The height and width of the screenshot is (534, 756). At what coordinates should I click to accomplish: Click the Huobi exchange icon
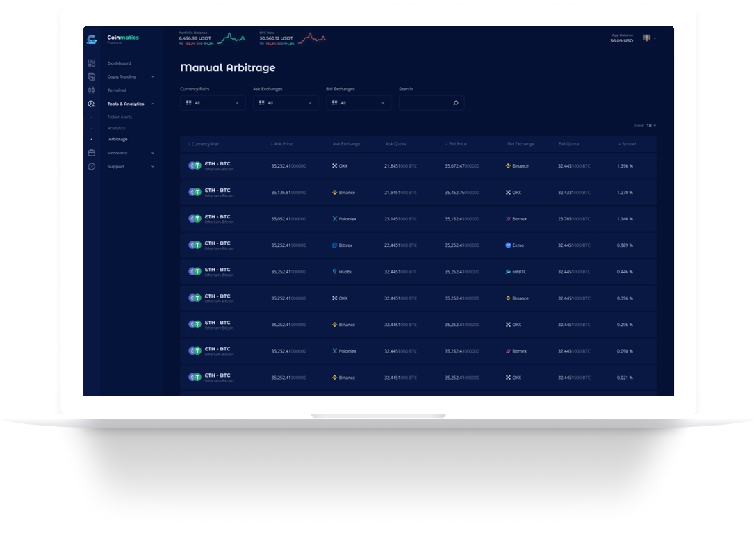pos(335,272)
